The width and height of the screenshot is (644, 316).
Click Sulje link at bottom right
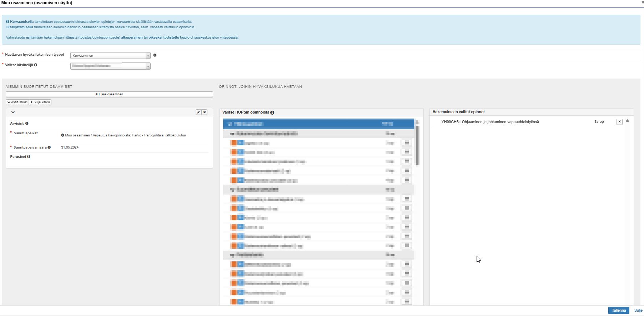pos(638,311)
